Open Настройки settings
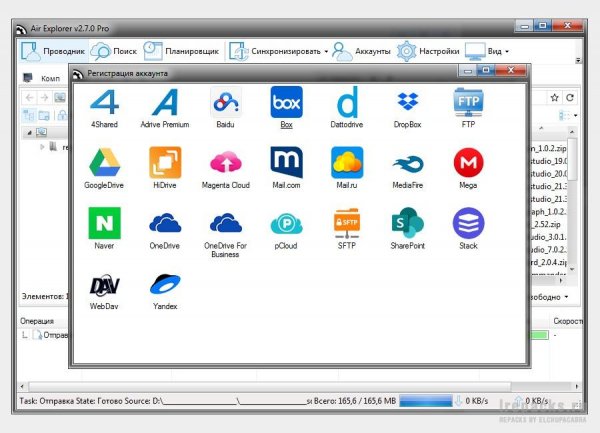Image resolution: width=600 pixels, height=433 pixels. [428, 51]
